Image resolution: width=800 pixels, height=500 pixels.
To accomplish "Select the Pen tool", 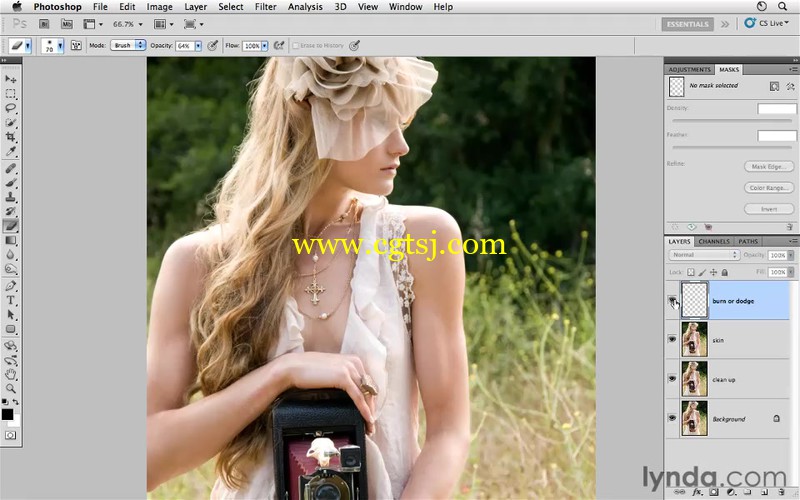I will coord(11,286).
